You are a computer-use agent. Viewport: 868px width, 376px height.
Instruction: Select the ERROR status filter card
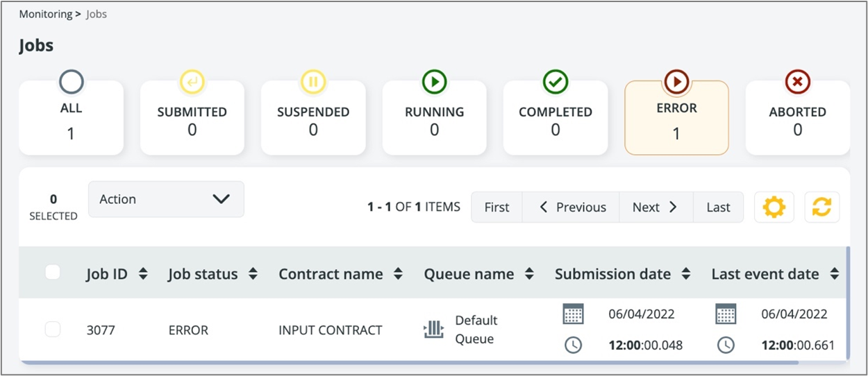[x=676, y=118]
